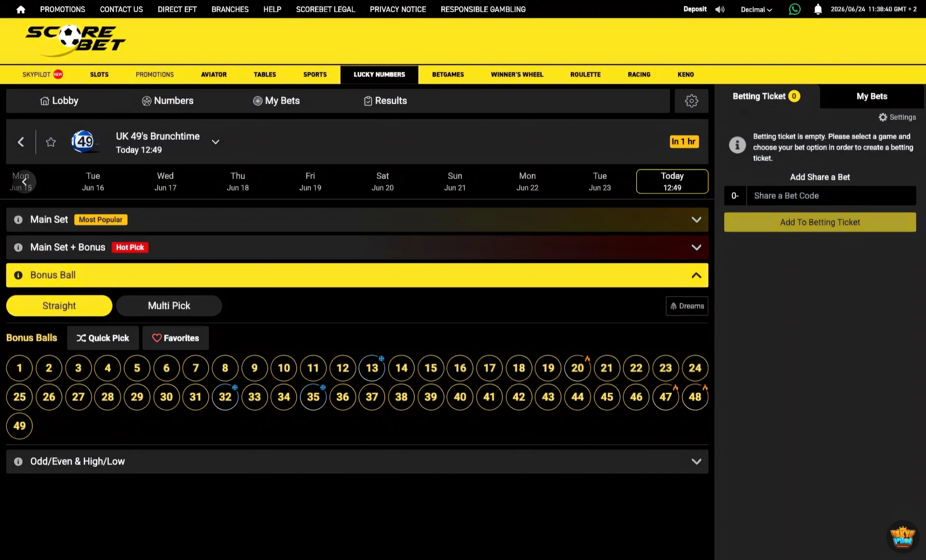Open notifications bell
The width and height of the screenshot is (926, 560).
click(x=818, y=9)
